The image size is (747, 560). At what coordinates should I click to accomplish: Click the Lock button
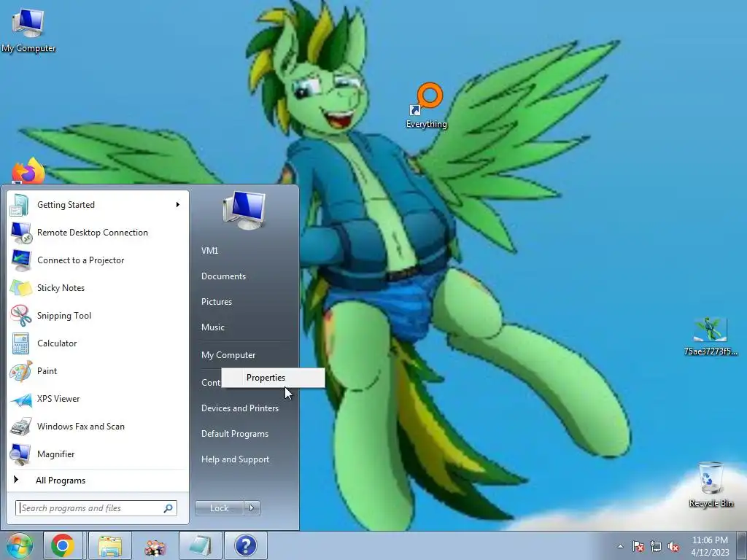[x=219, y=508]
